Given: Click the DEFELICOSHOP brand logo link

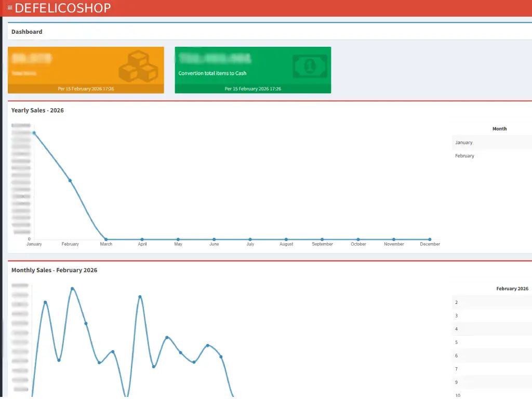Looking at the screenshot, I should (63, 8).
